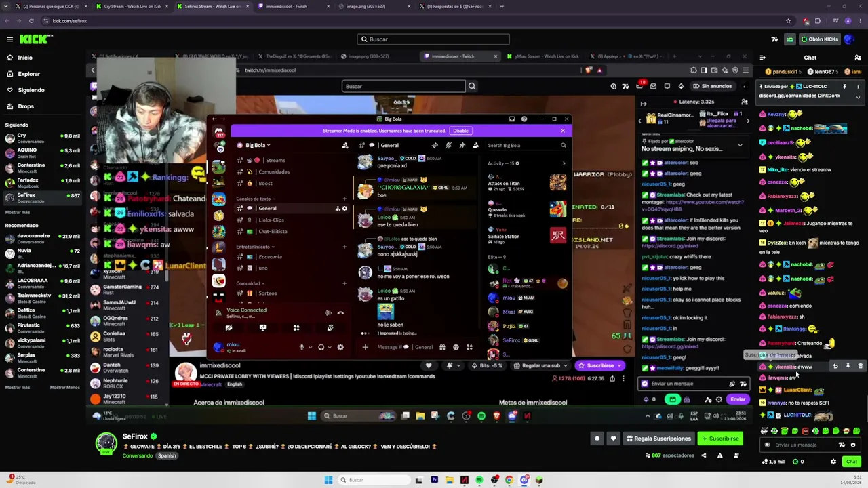Open the Kick sidebar hamburger menu
The width and height of the screenshot is (868, 488).
(x=9, y=39)
